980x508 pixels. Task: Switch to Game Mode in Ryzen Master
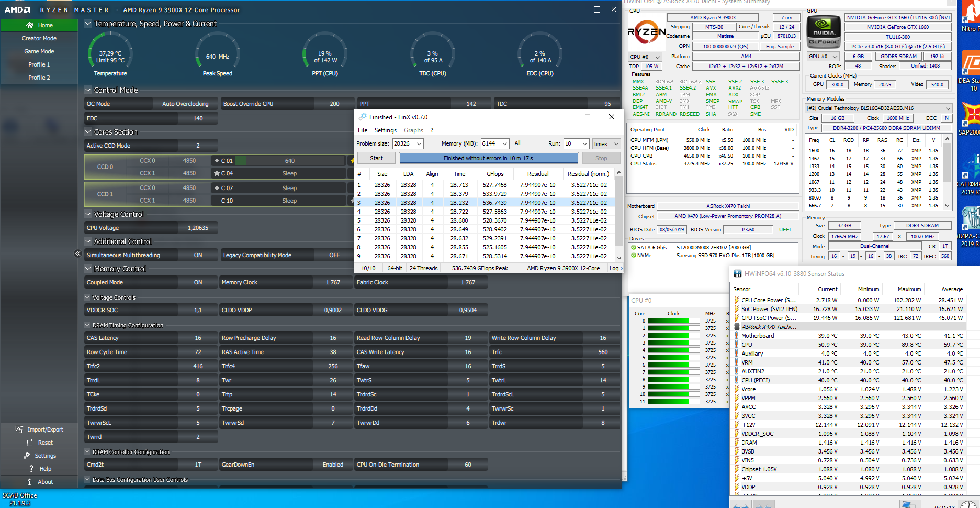click(39, 51)
